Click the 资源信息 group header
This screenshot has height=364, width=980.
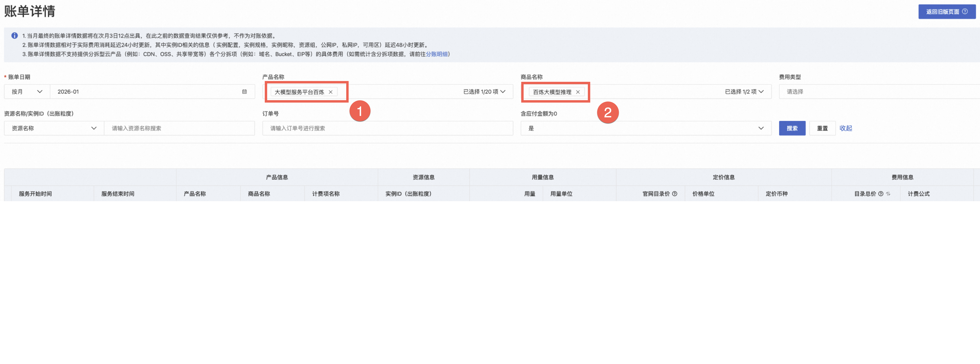point(424,177)
